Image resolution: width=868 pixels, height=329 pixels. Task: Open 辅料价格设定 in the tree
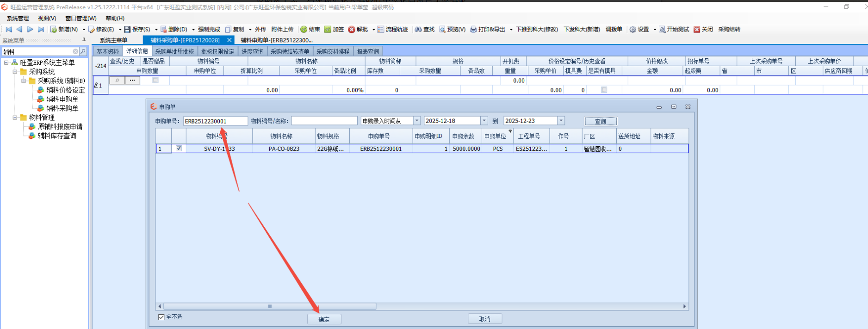pos(65,90)
